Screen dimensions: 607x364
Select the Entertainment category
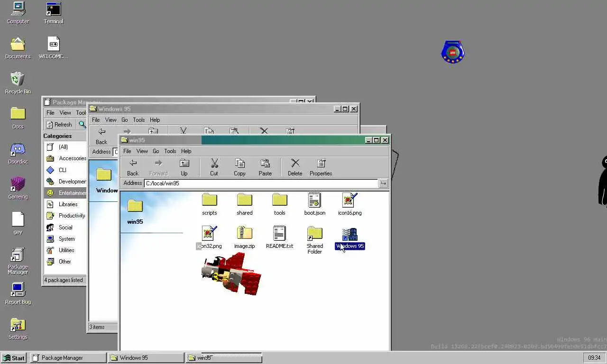point(65,193)
